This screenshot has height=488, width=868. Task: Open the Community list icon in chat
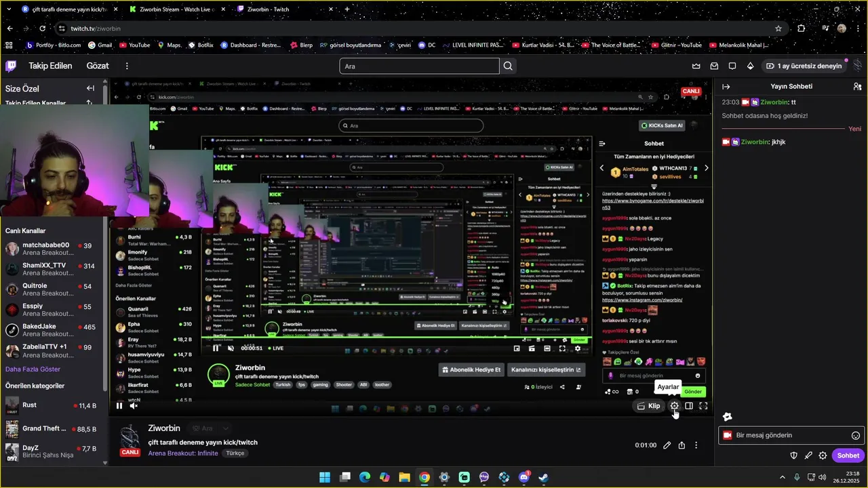click(x=857, y=87)
